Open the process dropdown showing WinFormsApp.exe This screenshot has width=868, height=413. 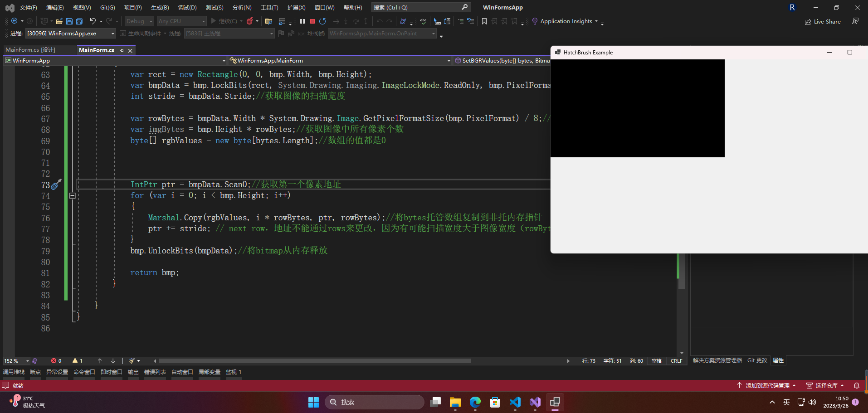[x=71, y=34]
